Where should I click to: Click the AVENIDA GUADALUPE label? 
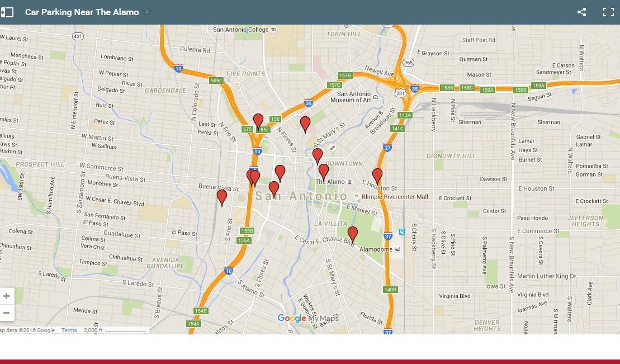coord(165,263)
